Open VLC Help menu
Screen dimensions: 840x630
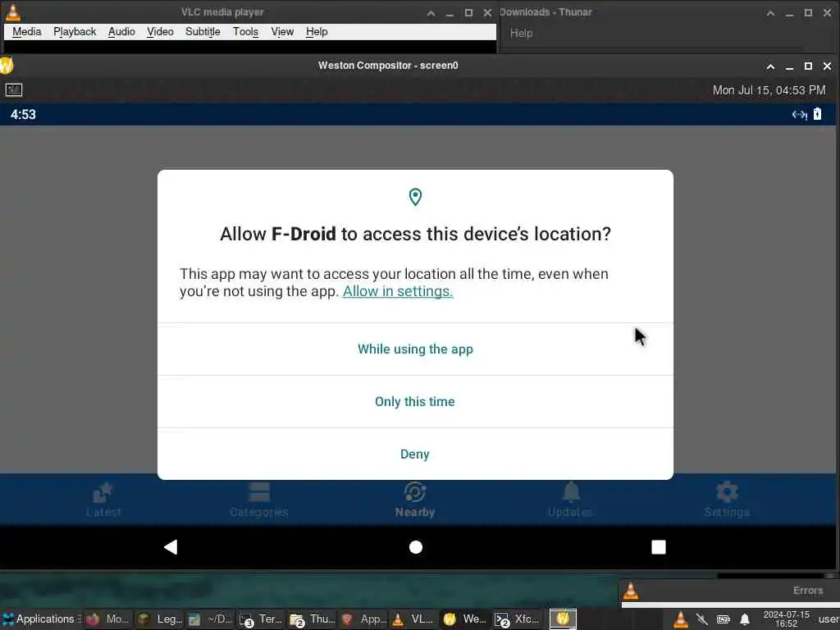pyautogui.click(x=317, y=32)
